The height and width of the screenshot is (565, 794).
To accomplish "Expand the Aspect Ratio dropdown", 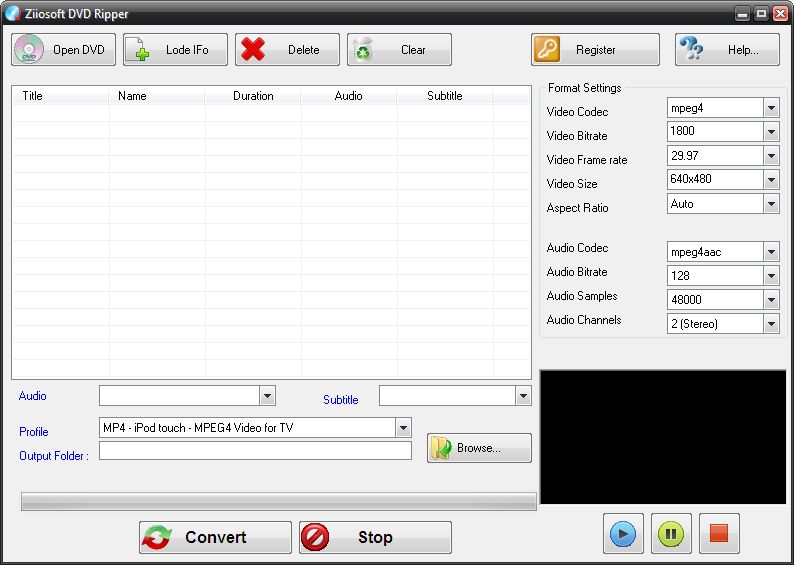I will coord(771,204).
